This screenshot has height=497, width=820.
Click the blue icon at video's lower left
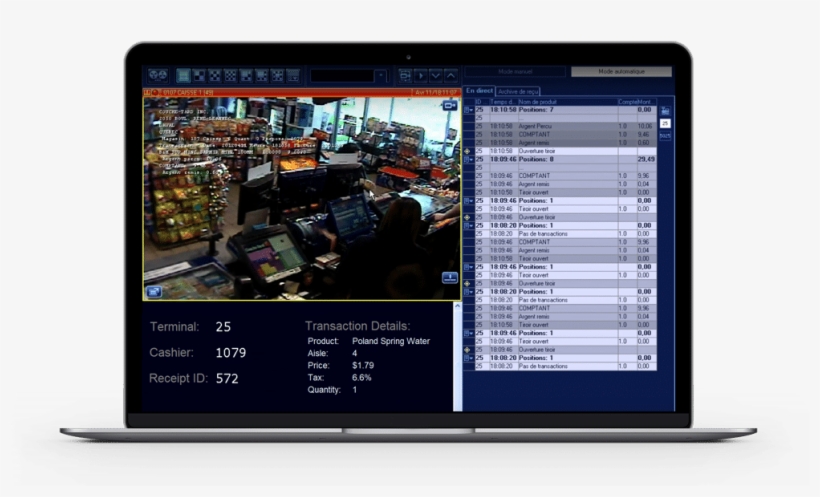pyautogui.click(x=154, y=291)
